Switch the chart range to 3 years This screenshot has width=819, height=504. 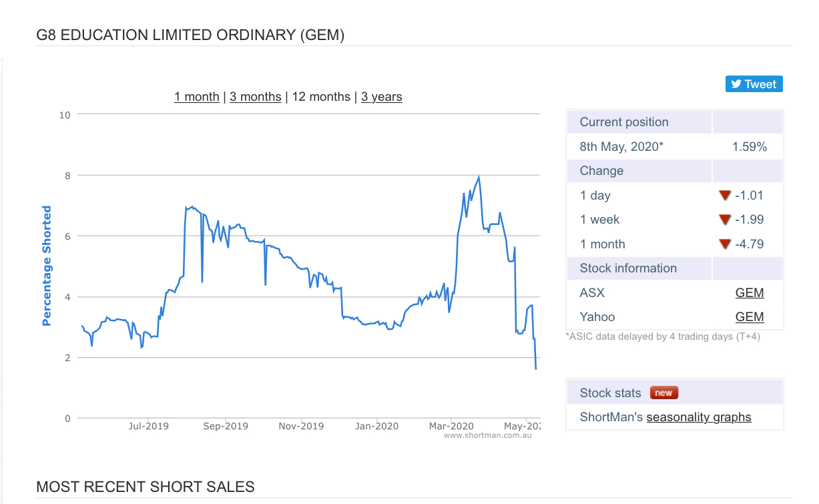(382, 97)
